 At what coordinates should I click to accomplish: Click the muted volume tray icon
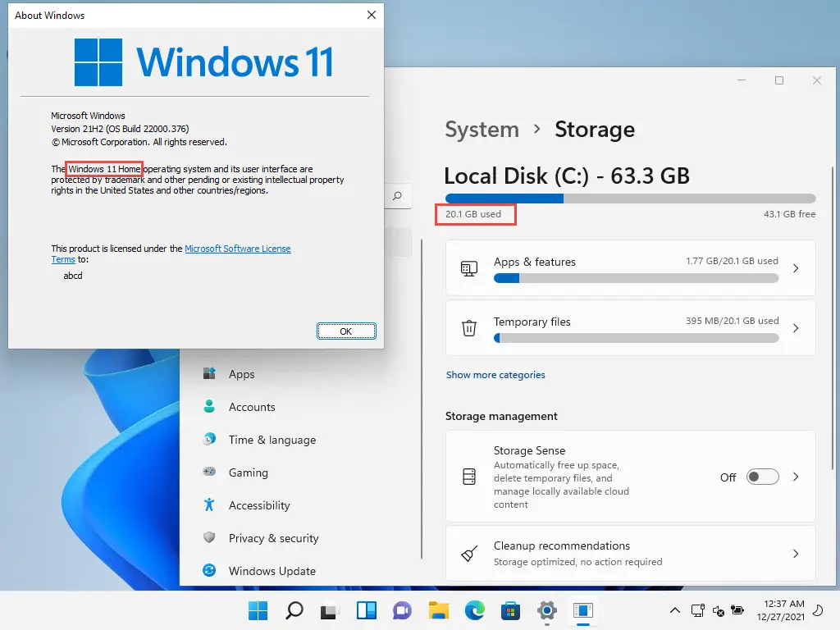(x=719, y=610)
